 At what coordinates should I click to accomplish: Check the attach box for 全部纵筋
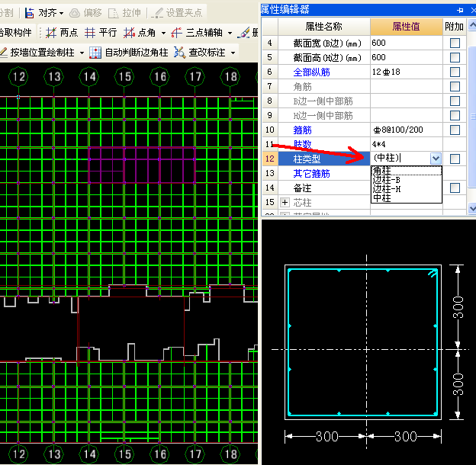click(x=455, y=72)
